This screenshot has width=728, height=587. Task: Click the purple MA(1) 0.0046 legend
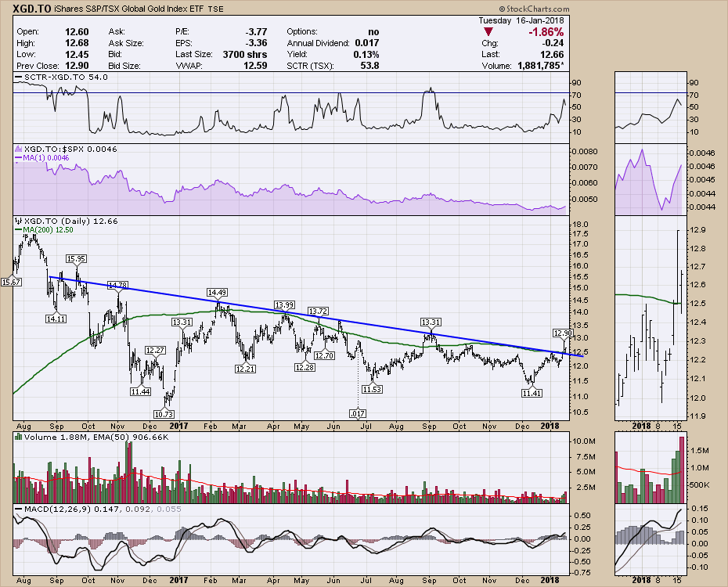click(x=41, y=158)
